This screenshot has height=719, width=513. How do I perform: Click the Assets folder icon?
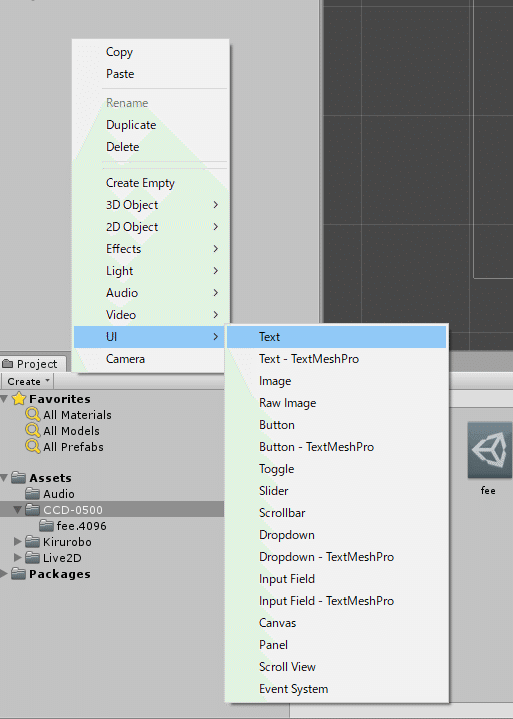[x=18, y=477]
